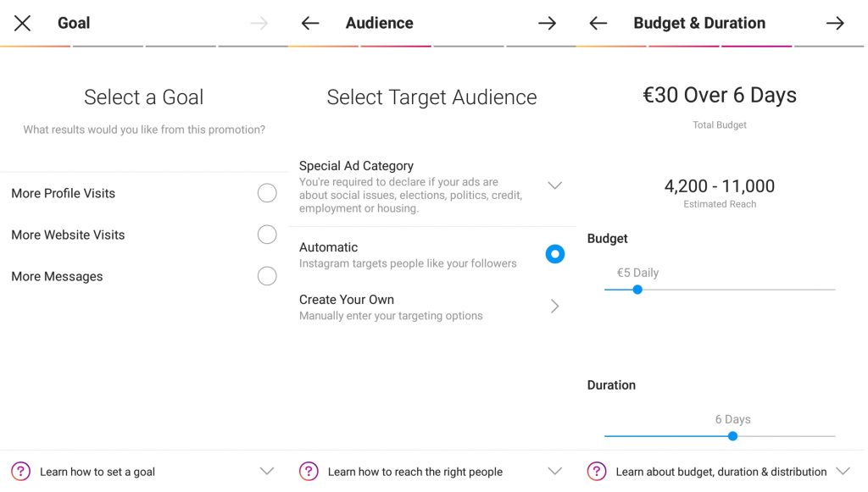The image size is (868, 492).
Task: Tap question mark icon beside budget help
Action: [597, 472]
